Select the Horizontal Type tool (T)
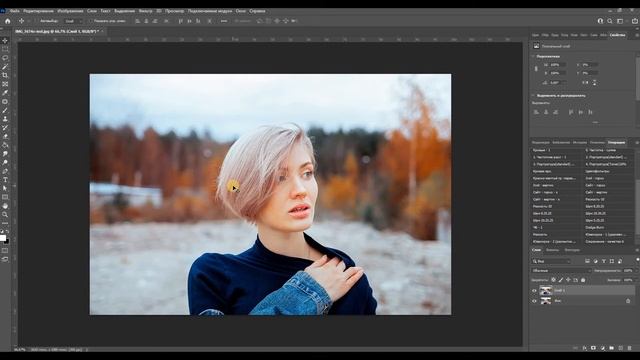 pyautogui.click(x=5, y=180)
